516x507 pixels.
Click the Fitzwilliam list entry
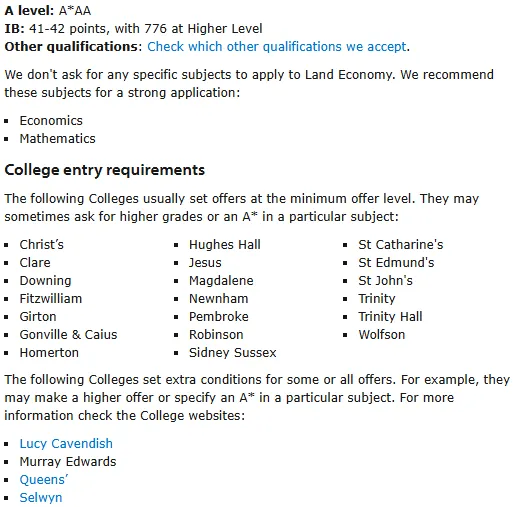pyautogui.click(x=51, y=299)
